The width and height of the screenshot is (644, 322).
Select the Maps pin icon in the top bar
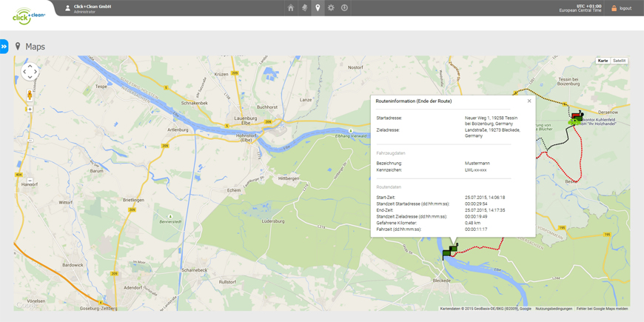click(318, 8)
